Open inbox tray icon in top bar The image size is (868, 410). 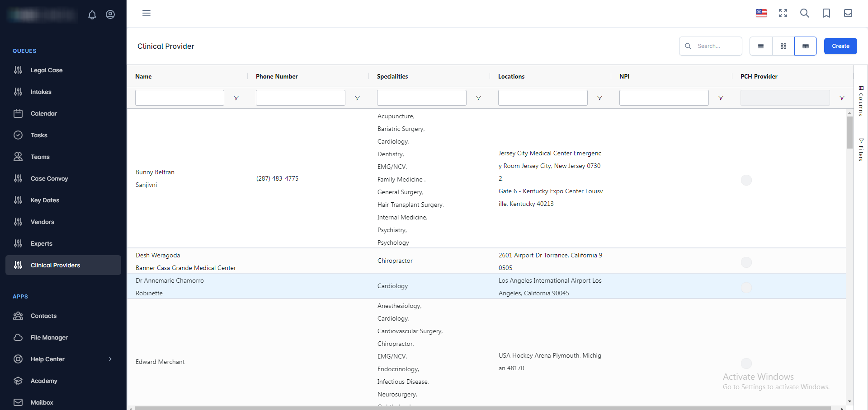[848, 13]
